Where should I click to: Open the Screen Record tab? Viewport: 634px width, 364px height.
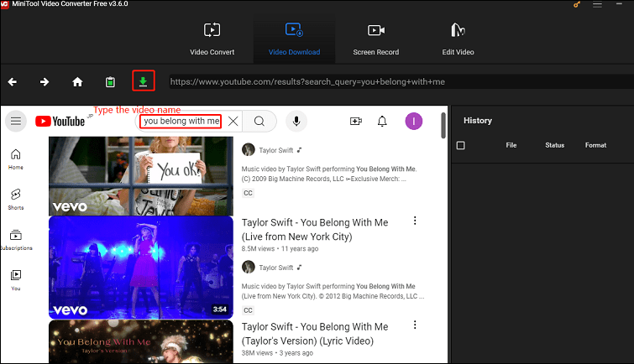tap(375, 39)
